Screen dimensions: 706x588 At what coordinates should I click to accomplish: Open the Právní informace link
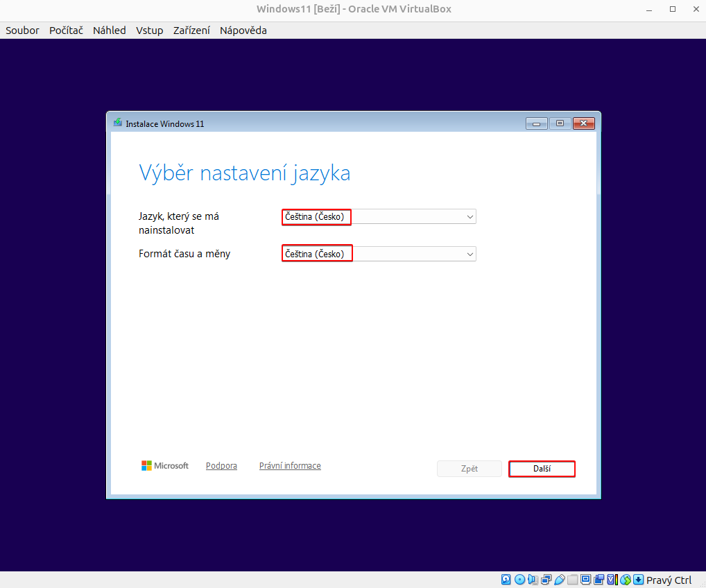coord(290,465)
